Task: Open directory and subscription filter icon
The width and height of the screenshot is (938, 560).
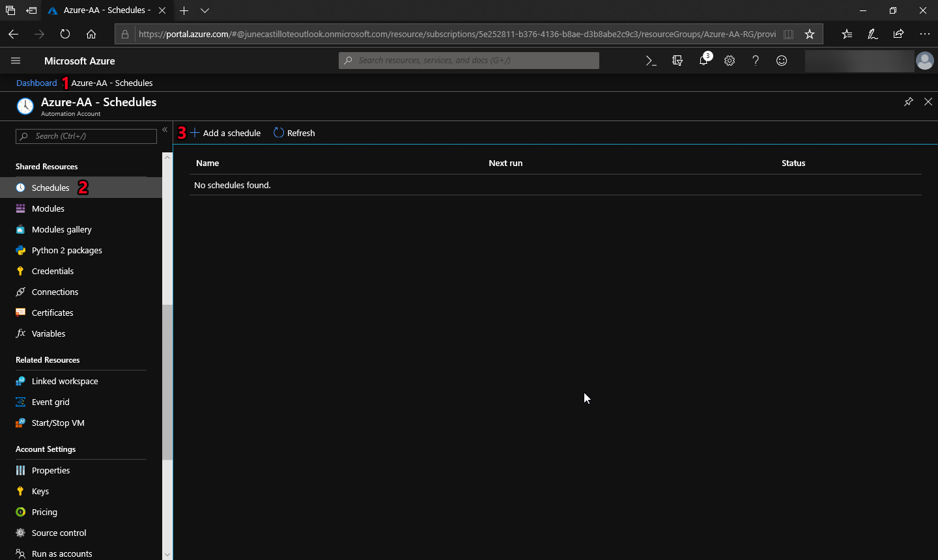Action: point(677,61)
